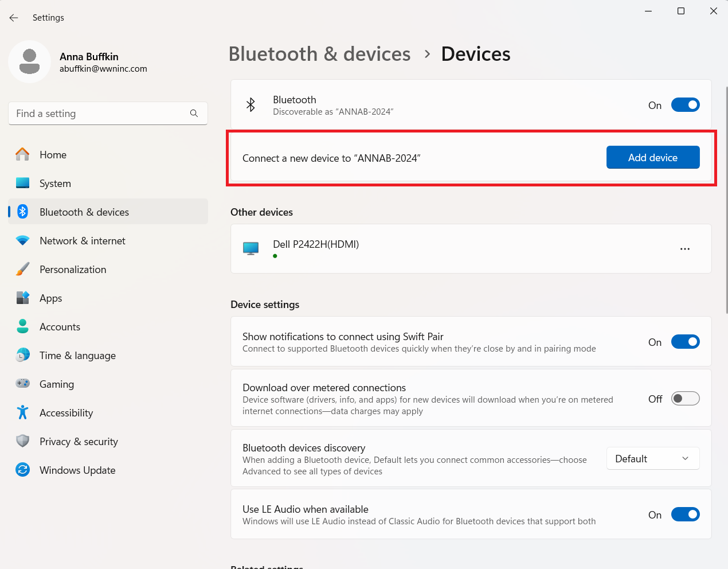Click the Dell P2422H(HDMI) device name
728x569 pixels.
316,244
